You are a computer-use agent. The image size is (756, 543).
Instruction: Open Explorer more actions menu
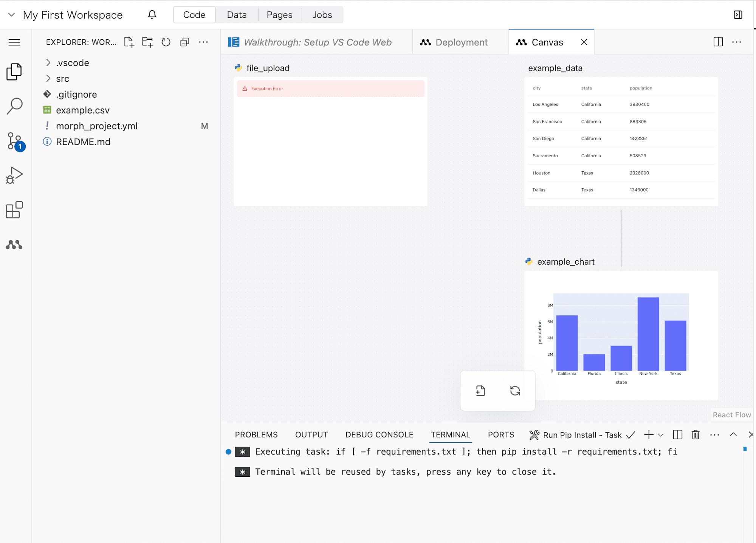coord(203,42)
